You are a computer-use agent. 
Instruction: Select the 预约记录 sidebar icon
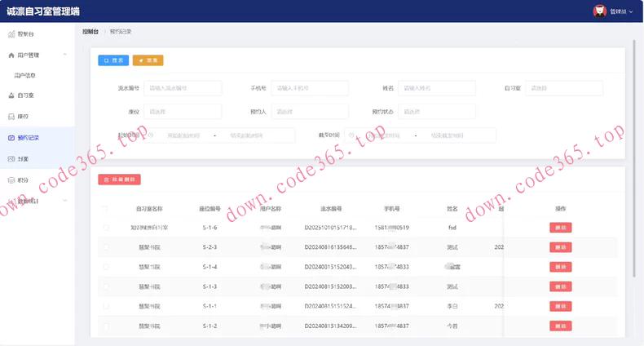(11, 138)
